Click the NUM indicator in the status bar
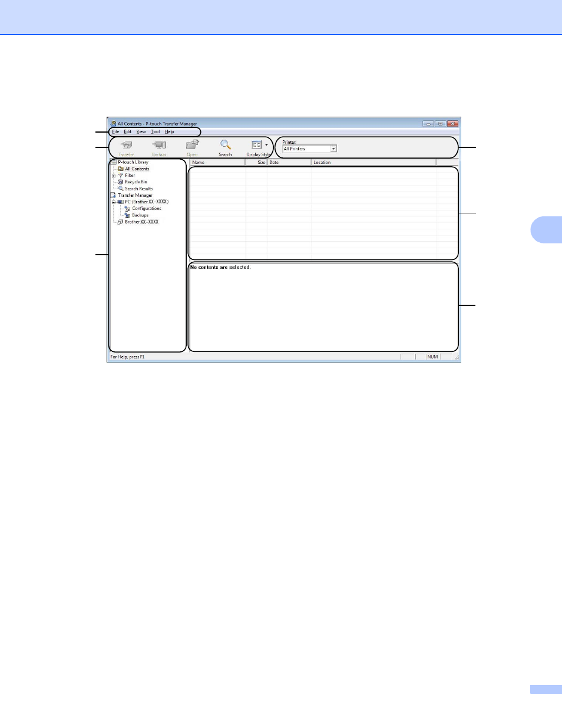Screen dimensions: 562x728 (x=433, y=357)
